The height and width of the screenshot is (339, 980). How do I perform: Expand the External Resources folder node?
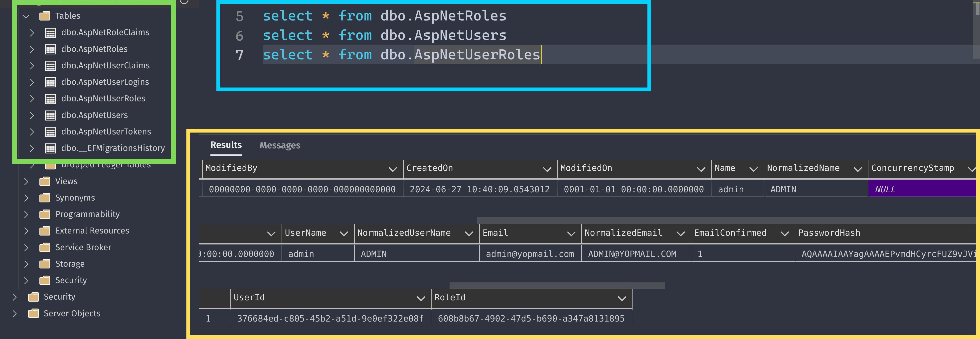(26, 231)
